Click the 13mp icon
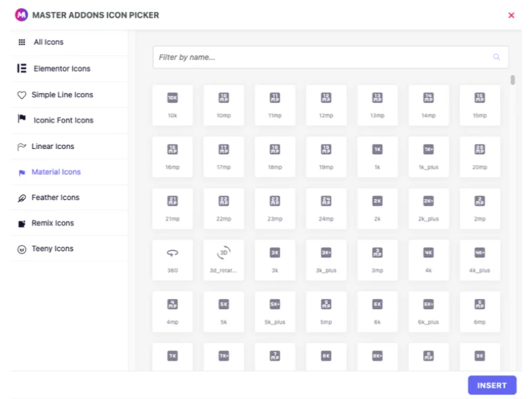 377,105
